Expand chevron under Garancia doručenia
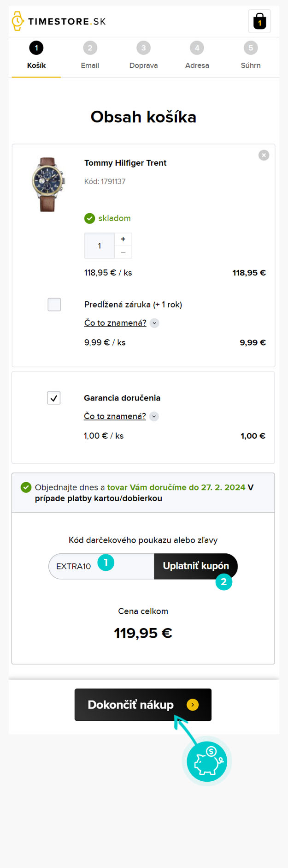This screenshot has height=868, width=288. (154, 416)
